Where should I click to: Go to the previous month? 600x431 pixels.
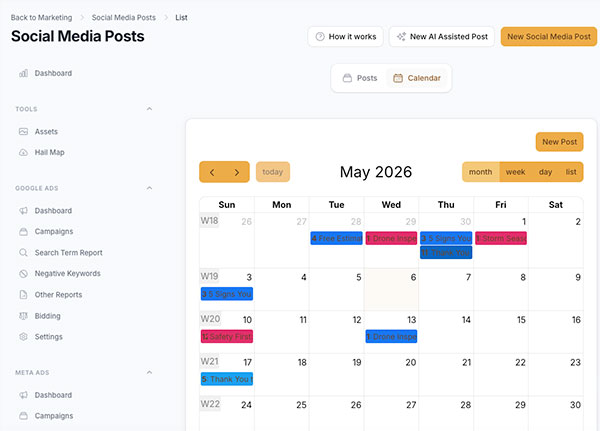pos(212,172)
